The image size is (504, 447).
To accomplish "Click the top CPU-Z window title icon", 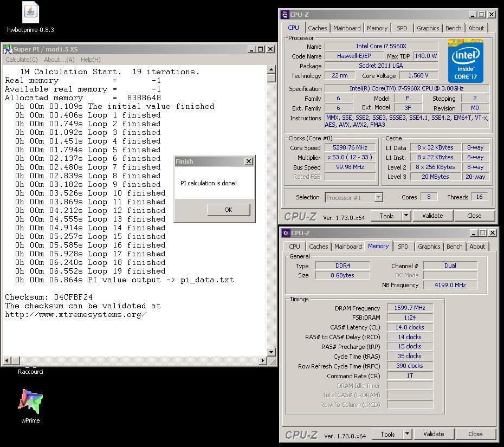I will 285,15.
